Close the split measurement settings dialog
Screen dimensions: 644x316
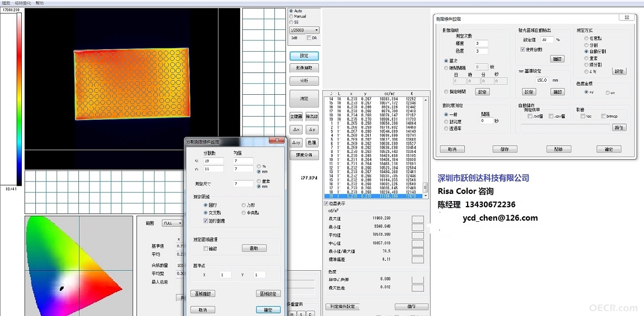(x=277, y=141)
